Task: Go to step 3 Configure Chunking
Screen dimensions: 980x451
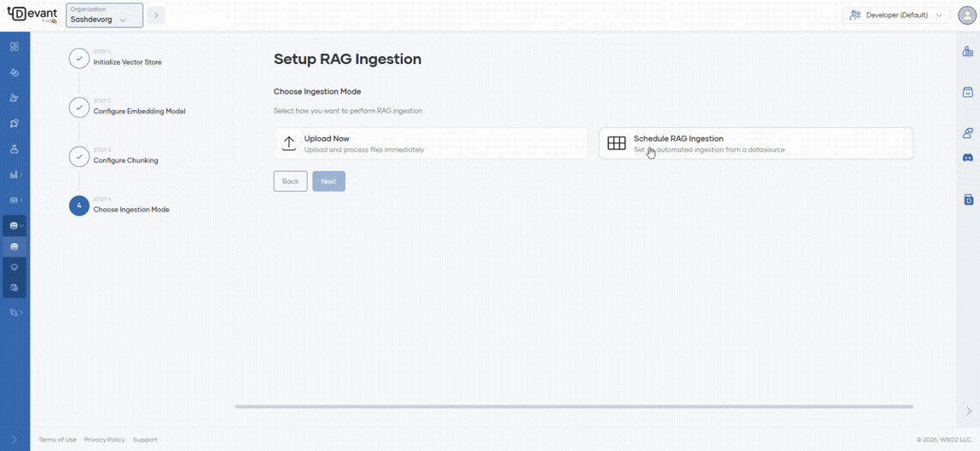Action: [x=125, y=159]
